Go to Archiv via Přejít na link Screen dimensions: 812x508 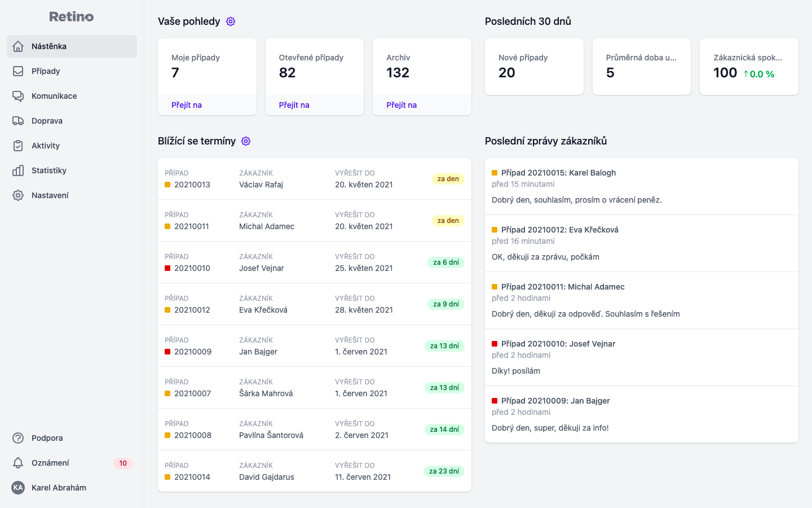pos(401,105)
